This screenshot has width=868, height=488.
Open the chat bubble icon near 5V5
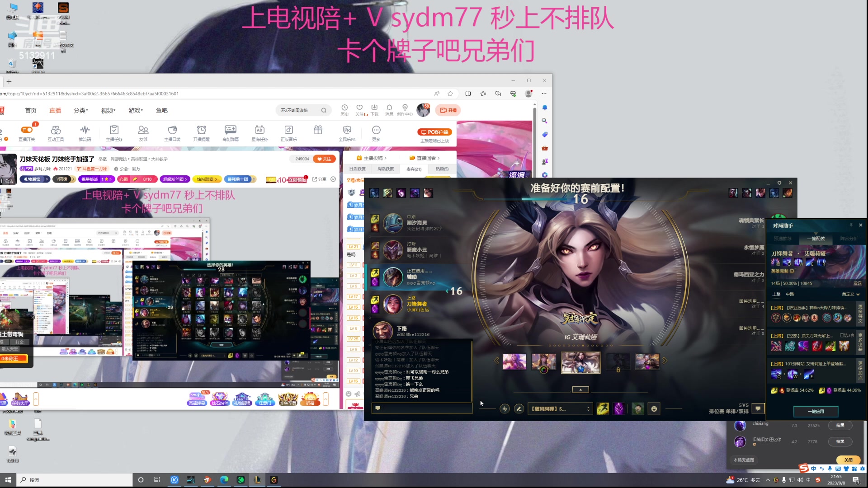click(758, 408)
